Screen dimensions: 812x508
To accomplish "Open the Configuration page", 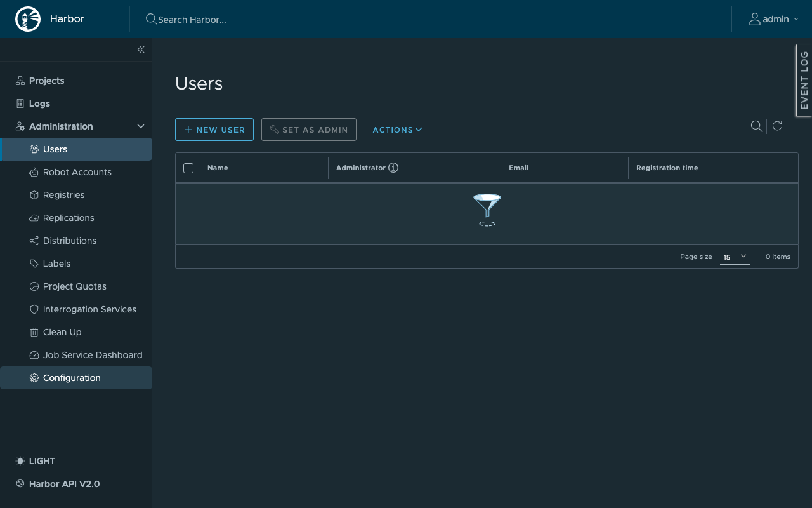I will tap(76, 378).
